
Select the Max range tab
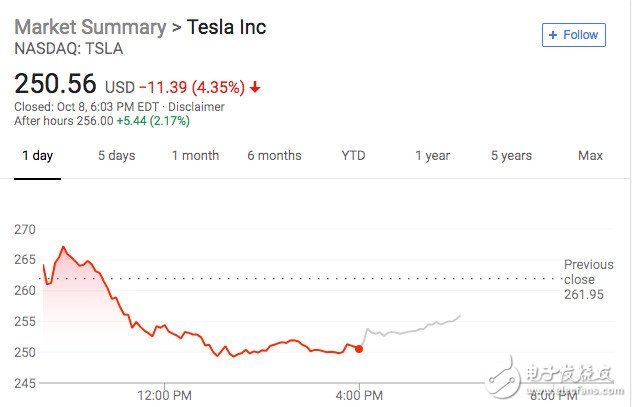590,156
